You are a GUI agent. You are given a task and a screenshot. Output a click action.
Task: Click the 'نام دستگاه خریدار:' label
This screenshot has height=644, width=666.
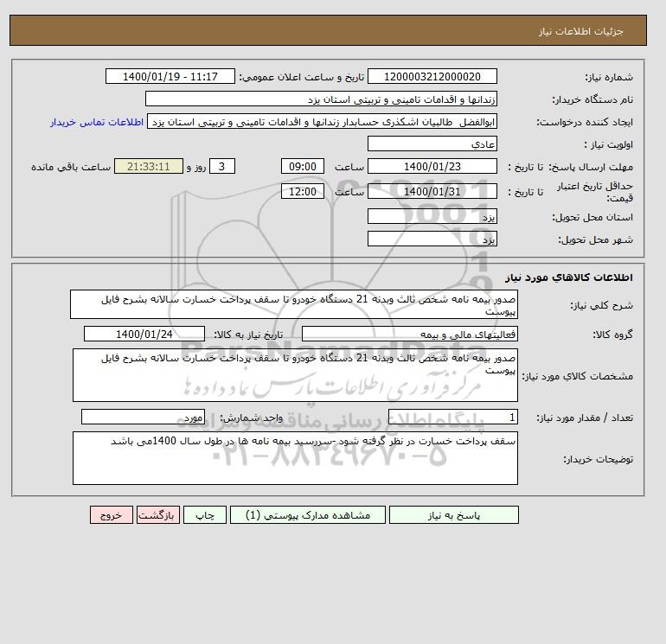592,99
